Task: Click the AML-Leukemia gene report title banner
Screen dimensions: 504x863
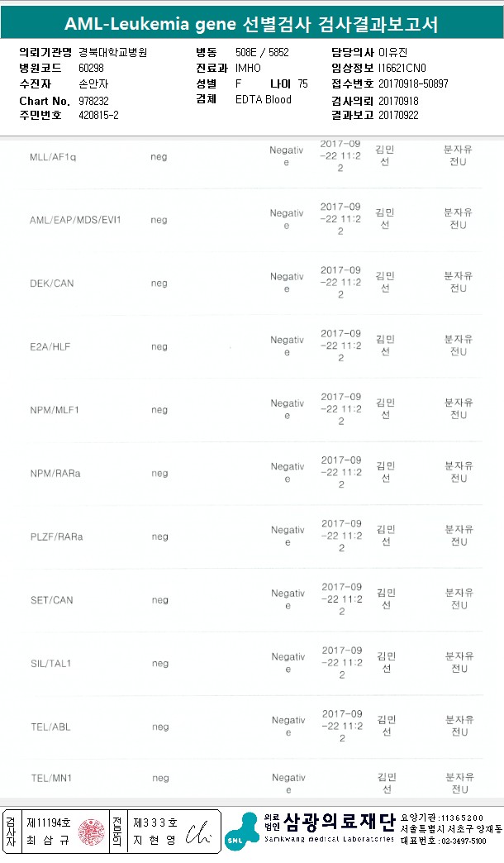Action: click(x=251, y=25)
